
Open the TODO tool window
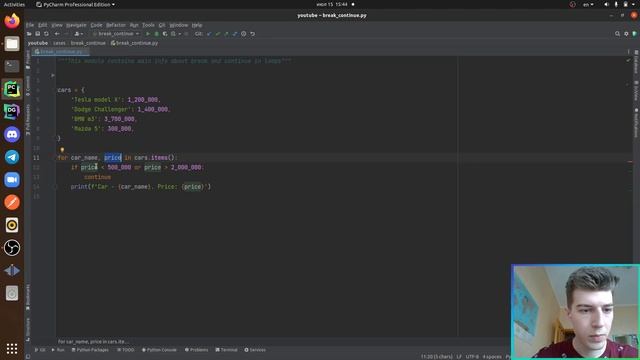click(125, 350)
